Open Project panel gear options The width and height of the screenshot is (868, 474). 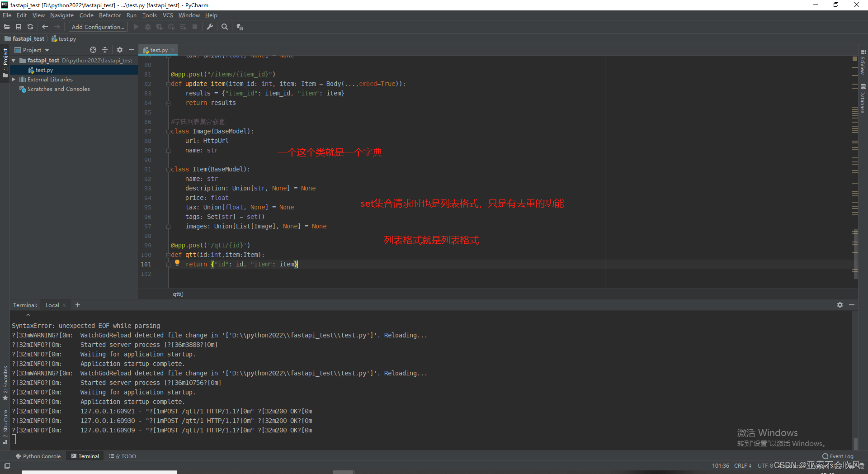120,50
